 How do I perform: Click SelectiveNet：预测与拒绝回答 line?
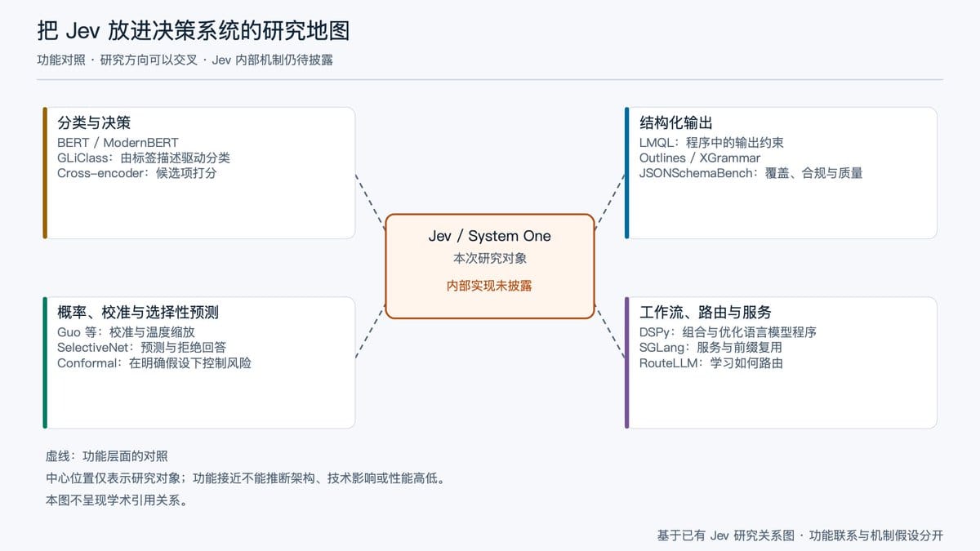pos(142,347)
